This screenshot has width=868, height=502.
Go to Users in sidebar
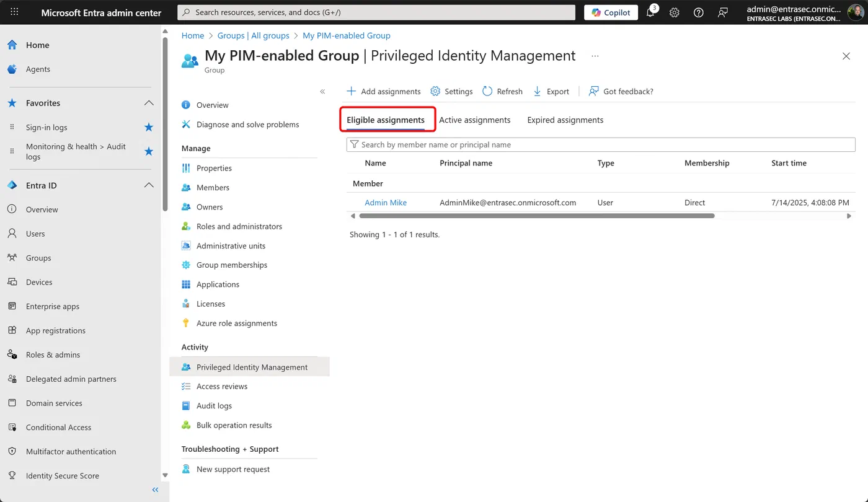(x=35, y=234)
